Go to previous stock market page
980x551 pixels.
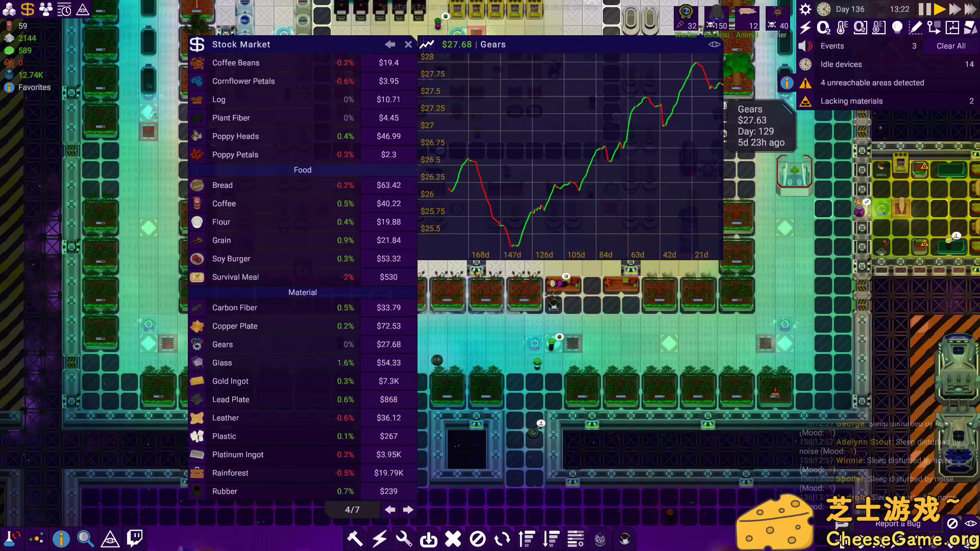(390, 510)
